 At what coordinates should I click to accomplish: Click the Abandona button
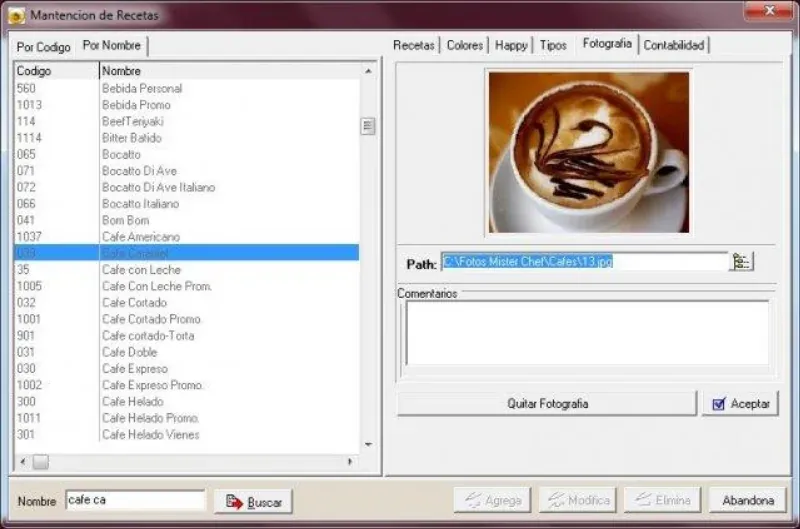748,500
